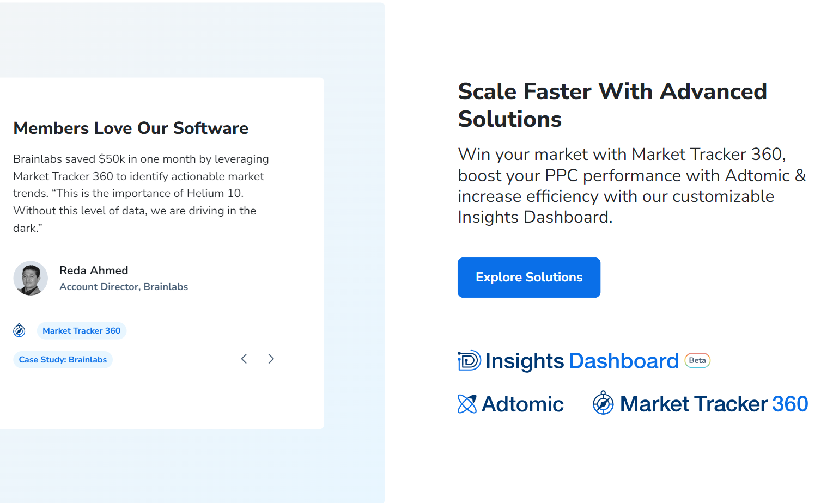The height and width of the screenshot is (504, 839).
Task: Click the Adtomic product name text
Action: pos(522,404)
